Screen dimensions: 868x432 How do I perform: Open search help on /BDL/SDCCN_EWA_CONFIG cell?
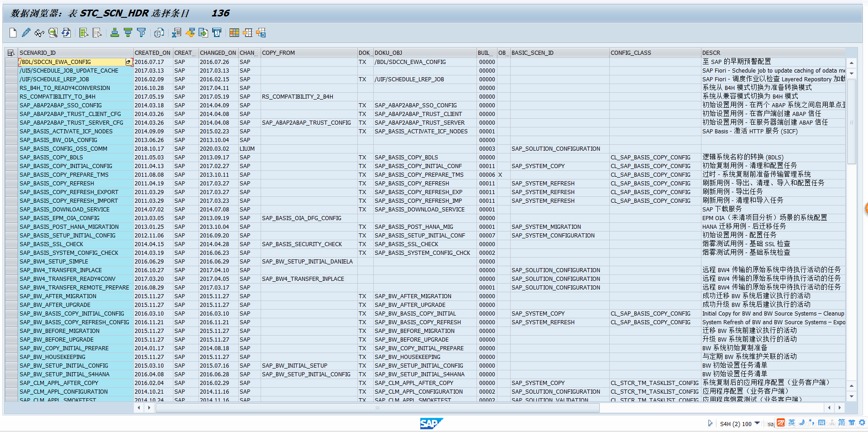pos(128,62)
